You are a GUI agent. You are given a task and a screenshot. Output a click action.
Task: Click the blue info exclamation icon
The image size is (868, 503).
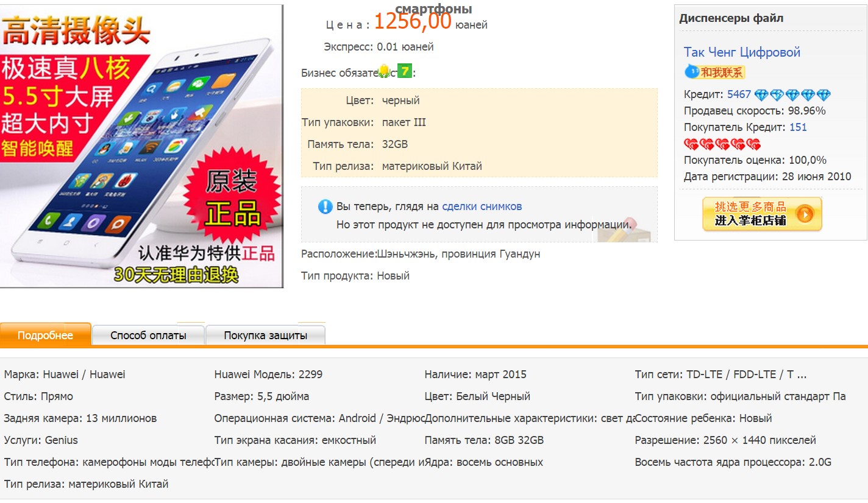(325, 206)
